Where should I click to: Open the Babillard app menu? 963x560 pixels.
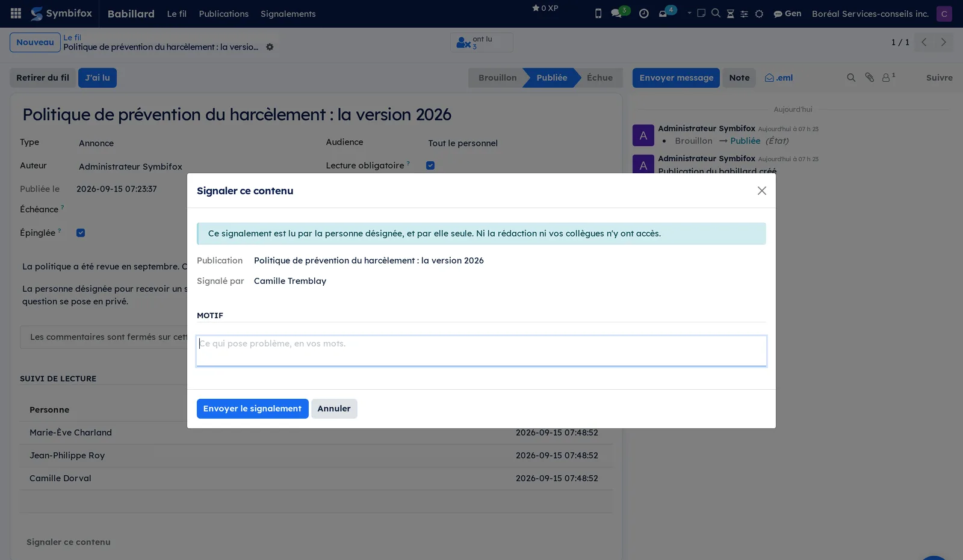[x=131, y=13]
